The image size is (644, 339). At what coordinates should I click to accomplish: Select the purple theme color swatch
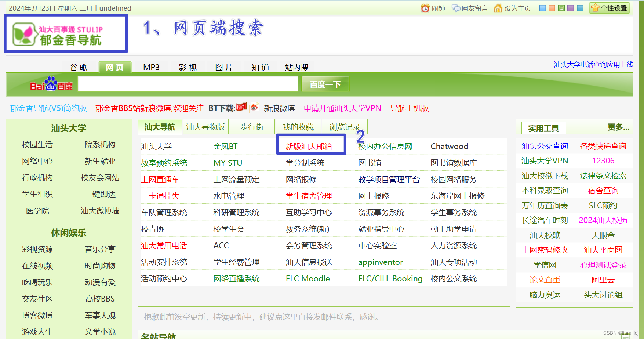571,8
